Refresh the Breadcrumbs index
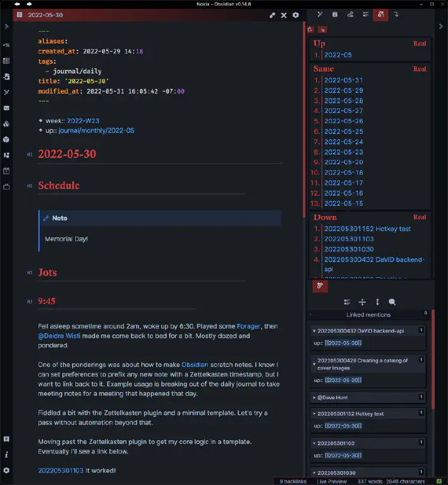 [x=310, y=30]
